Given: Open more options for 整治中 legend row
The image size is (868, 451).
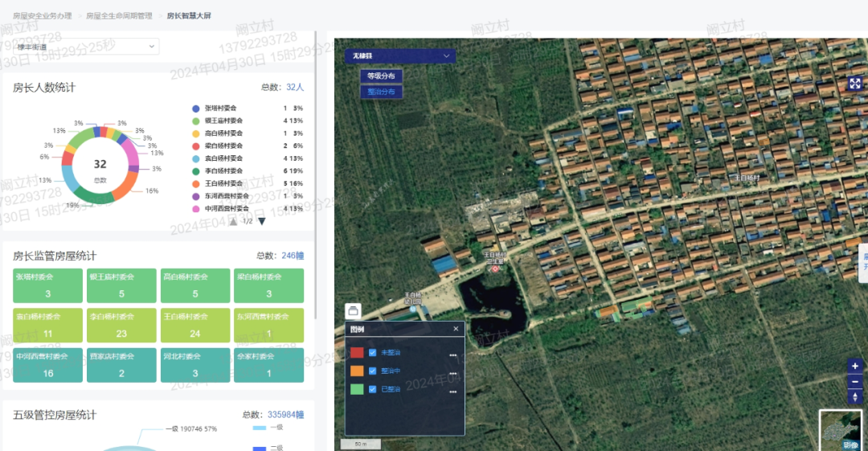Looking at the screenshot, I should click(452, 374).
